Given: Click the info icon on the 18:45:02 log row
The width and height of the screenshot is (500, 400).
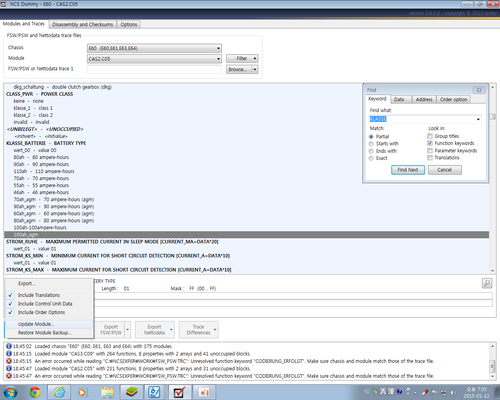Looking at the screenshot, I should 9,346.
